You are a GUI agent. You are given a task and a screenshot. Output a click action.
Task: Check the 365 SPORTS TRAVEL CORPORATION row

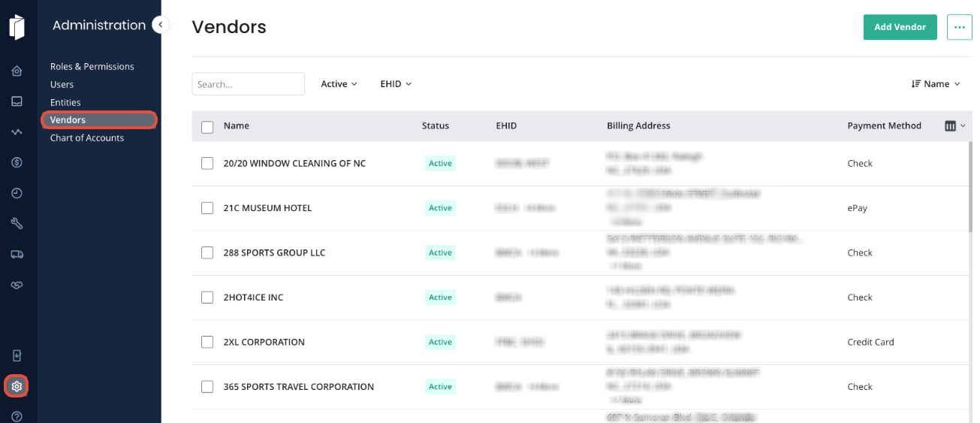coord(207,387)
